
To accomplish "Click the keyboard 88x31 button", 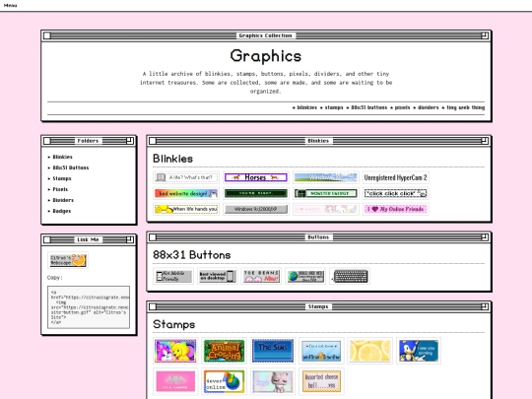I will (350, 276).
